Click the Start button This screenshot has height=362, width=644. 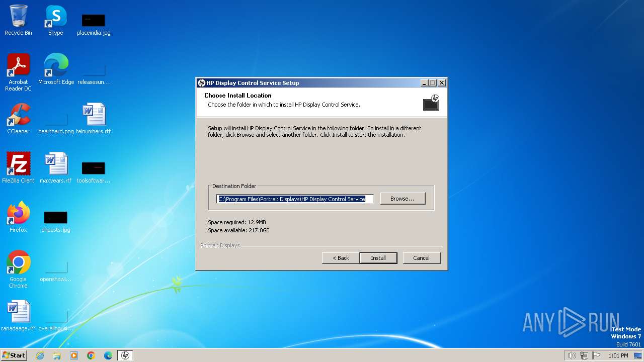[14, 355]
